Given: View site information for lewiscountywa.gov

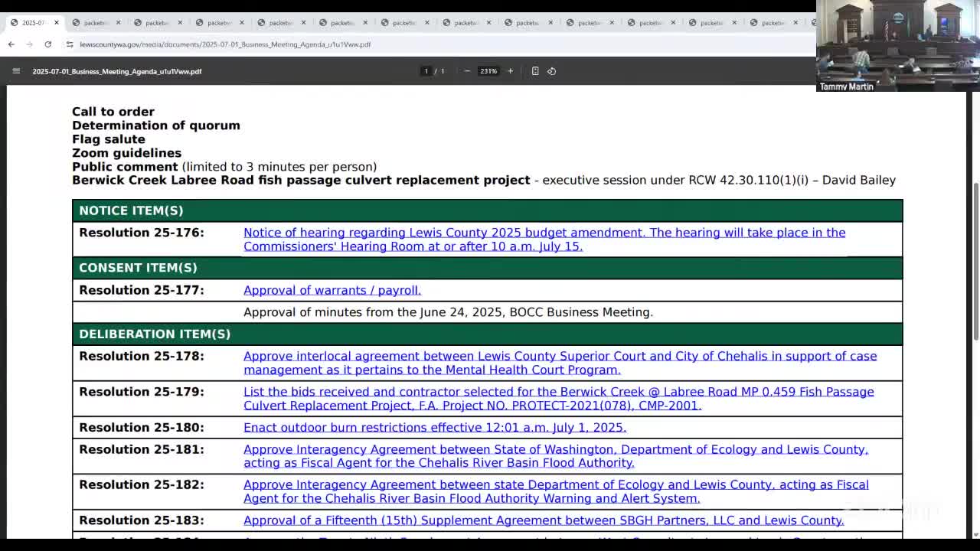Looking at the screenshot, I should (70, 44).
